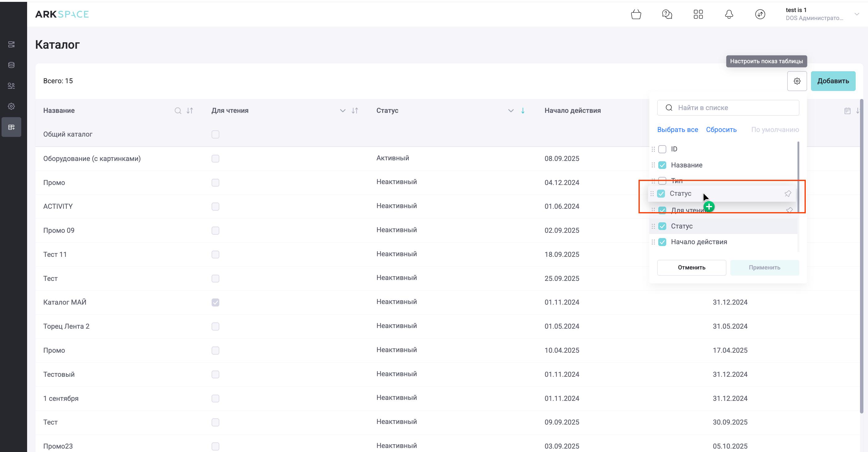Open the database icon in sidebar
Screen dimensions: 868x452
(11, 65)
